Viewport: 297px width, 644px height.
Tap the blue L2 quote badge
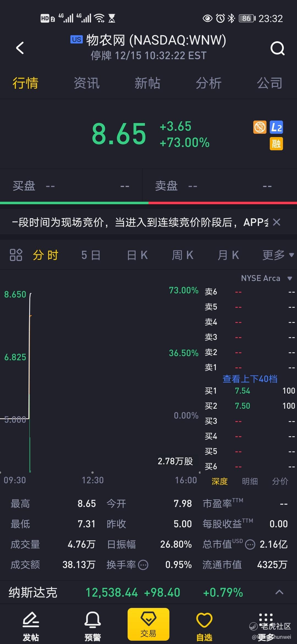point(276,127)
